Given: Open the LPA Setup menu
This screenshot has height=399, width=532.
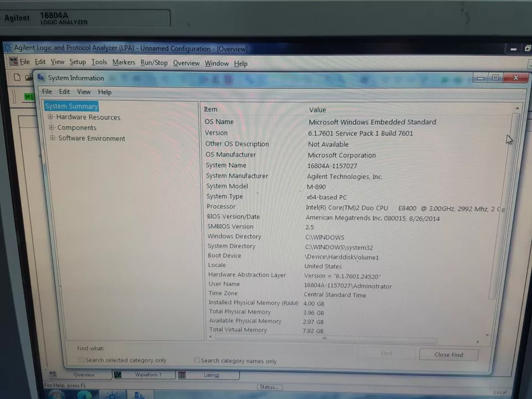Looking at the screenshot, I should coord(78,62).
